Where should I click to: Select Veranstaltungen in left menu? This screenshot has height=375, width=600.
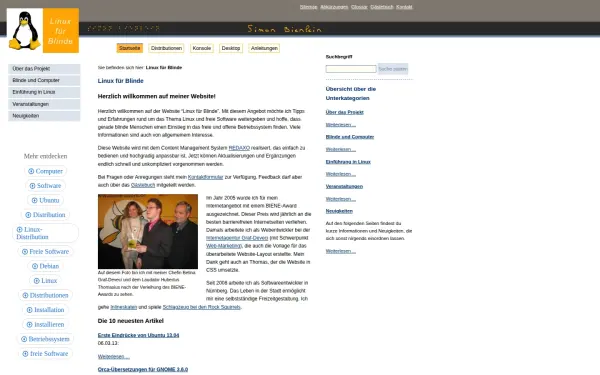(44, 104)
